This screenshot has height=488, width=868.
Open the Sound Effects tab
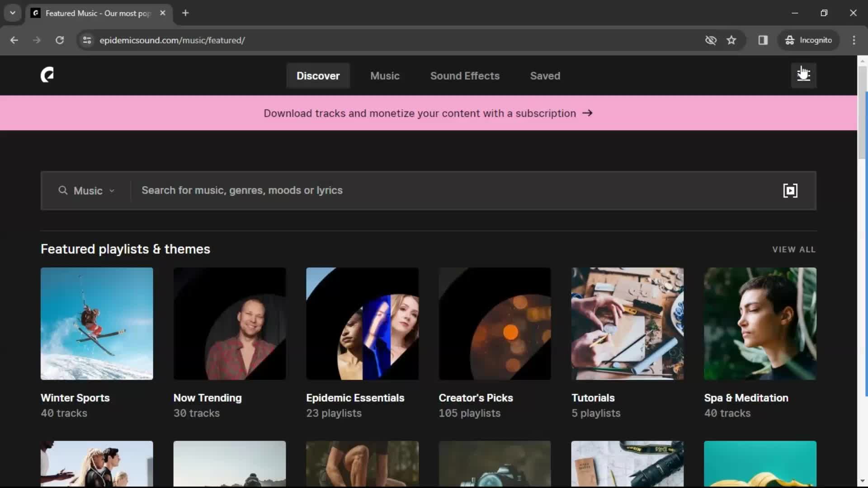click(465, 76)
